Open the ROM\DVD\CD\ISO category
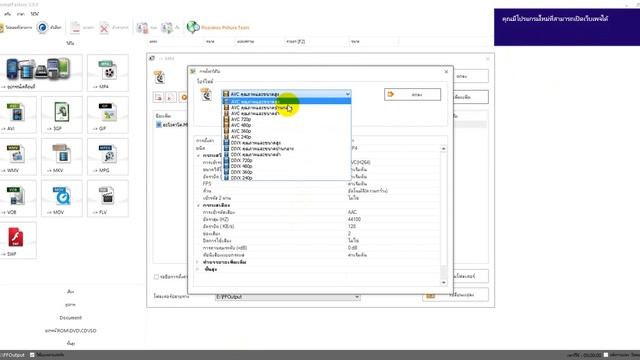The height and width of the screenshot is (360, 640). tap(70, 331)
